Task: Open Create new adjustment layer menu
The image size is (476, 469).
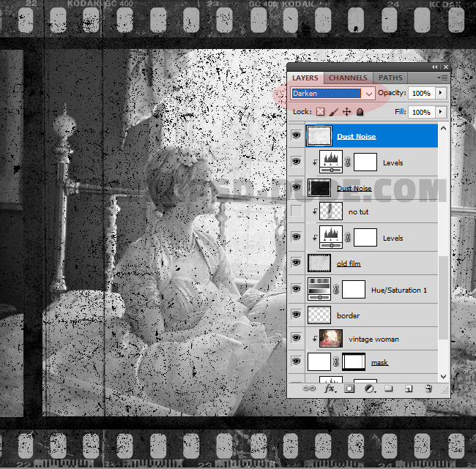Action: click(x=370, y=389)
